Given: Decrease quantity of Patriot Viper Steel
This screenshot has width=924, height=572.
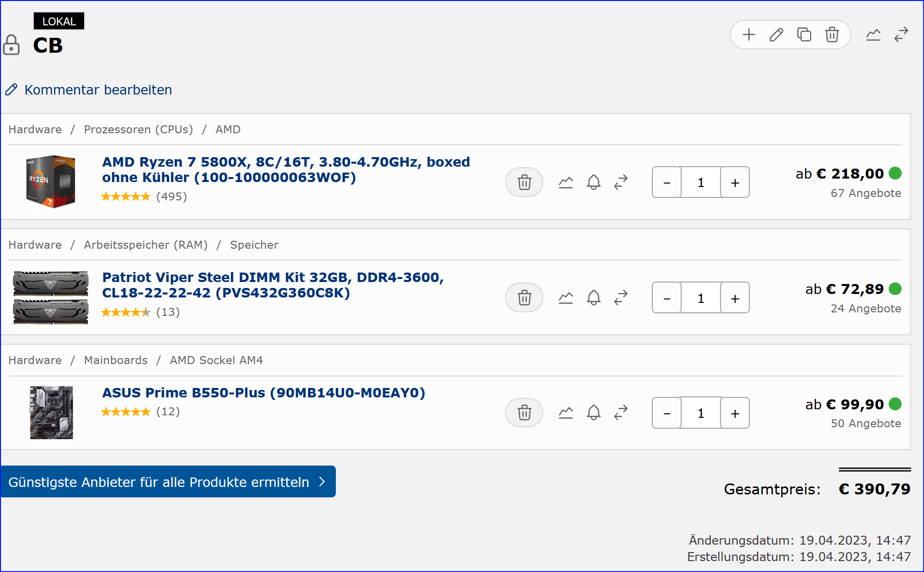Looking at the screenshot, I should [x=667, y=297].
